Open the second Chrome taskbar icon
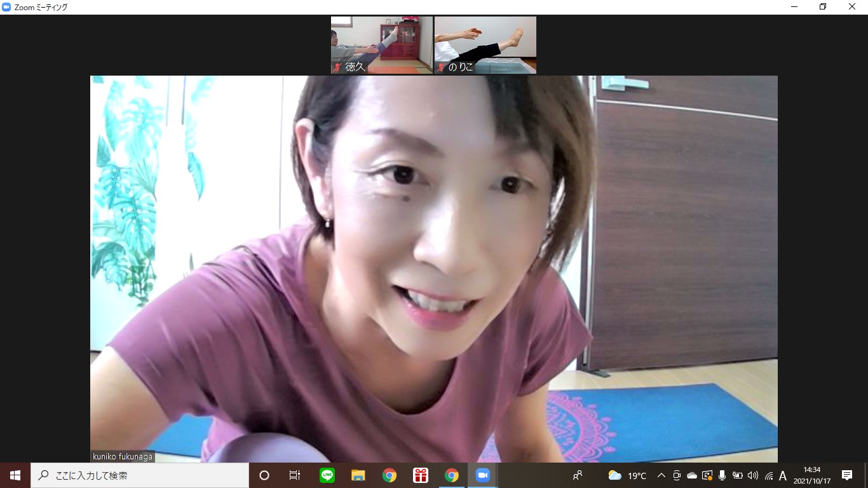This screenshot has height=488, width=868. 452,475
